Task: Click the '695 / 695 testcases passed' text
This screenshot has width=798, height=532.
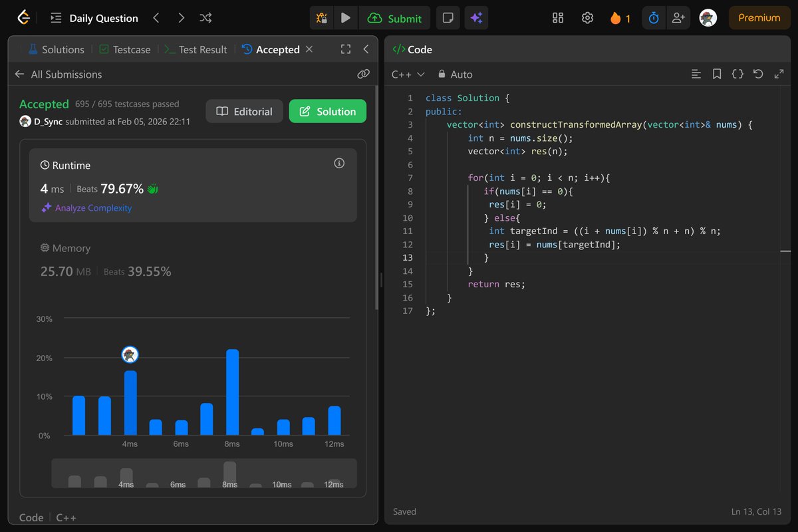Action: click(x=127, y=104)
